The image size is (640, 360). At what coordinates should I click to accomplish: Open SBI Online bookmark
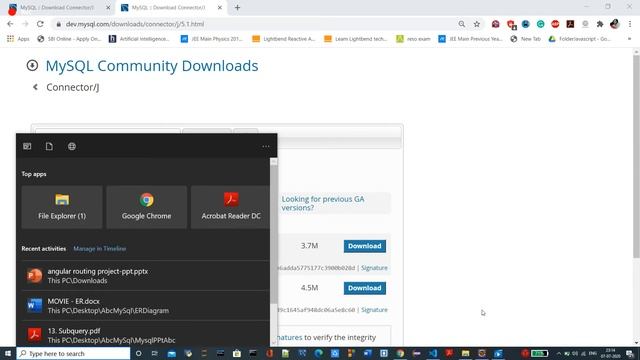[x=69, y=39]
